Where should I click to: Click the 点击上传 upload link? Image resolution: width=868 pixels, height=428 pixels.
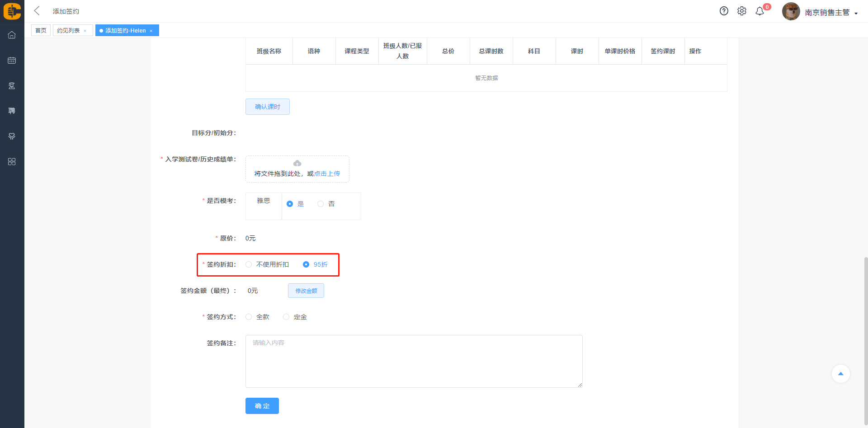pos(327,174)
